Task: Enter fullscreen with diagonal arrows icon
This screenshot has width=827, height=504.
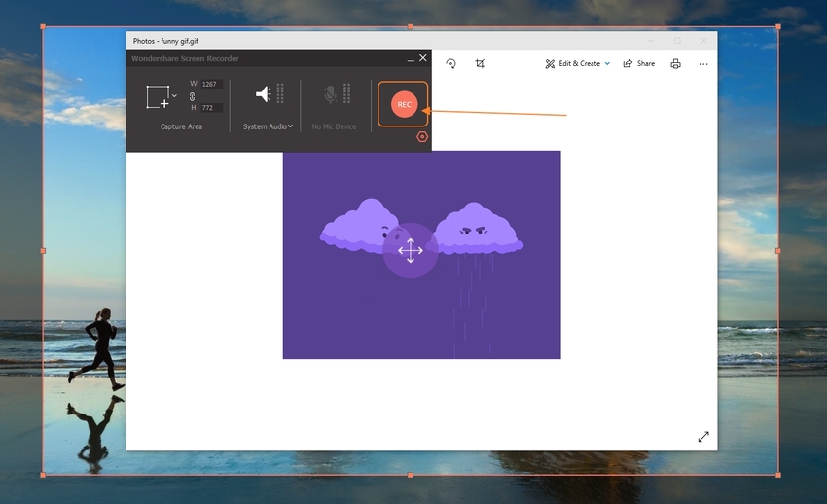Action: [x=703, y=437]
